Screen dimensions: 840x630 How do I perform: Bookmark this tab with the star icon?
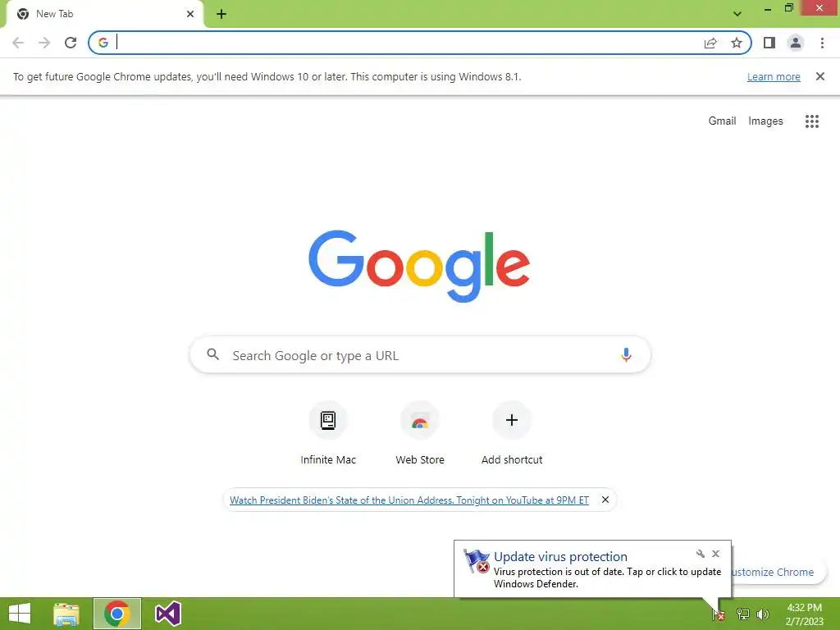pyautogui.click(x=737, y=43)
